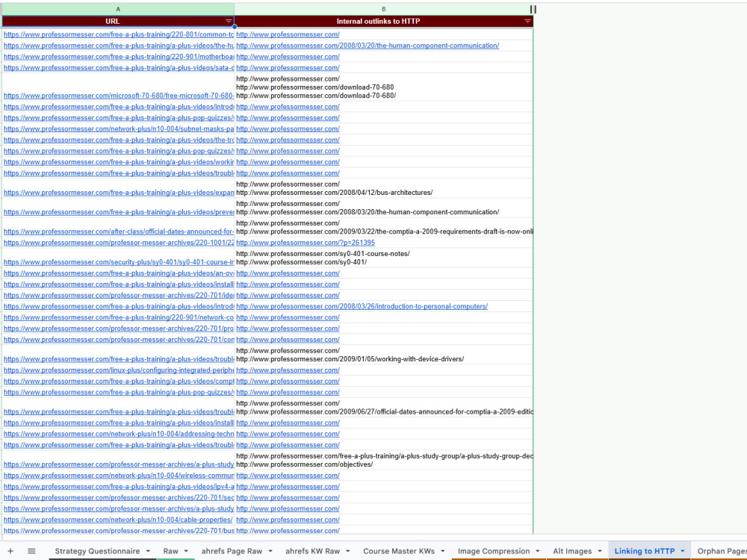This screenshot has height=560, width=747.
Task: Open the 220-901/network-co URL link
Action: click(119, 317)
